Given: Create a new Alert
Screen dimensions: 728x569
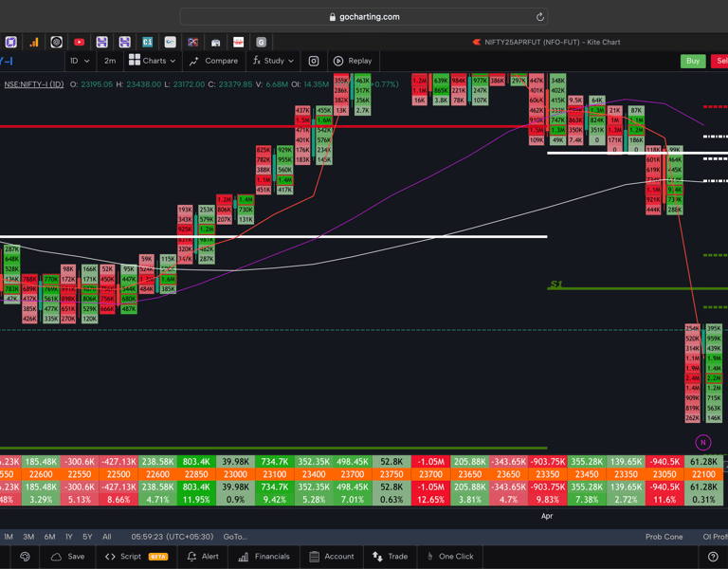Looking at the screenshot, I should 203,557.
